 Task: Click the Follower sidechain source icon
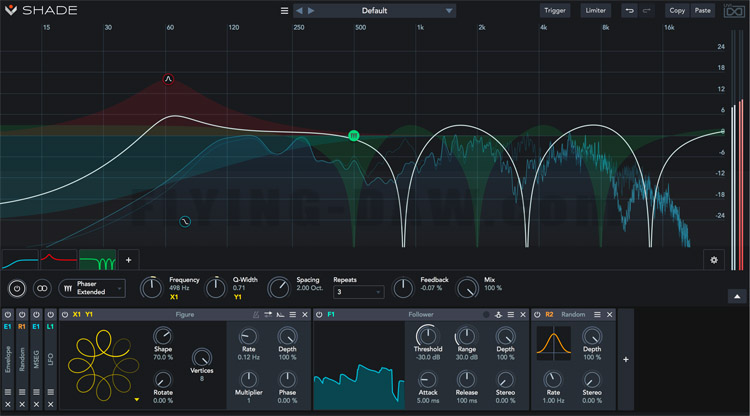[498, 315]
